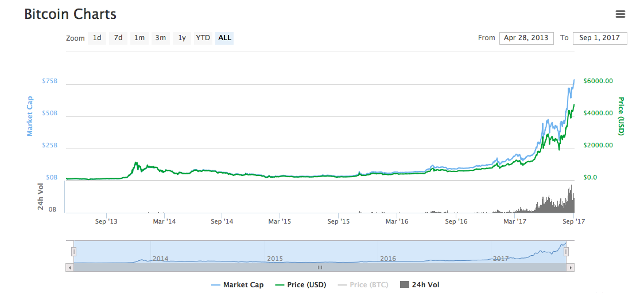
Task: Click Sep '14 x-axis label
Action: (222, 221)
